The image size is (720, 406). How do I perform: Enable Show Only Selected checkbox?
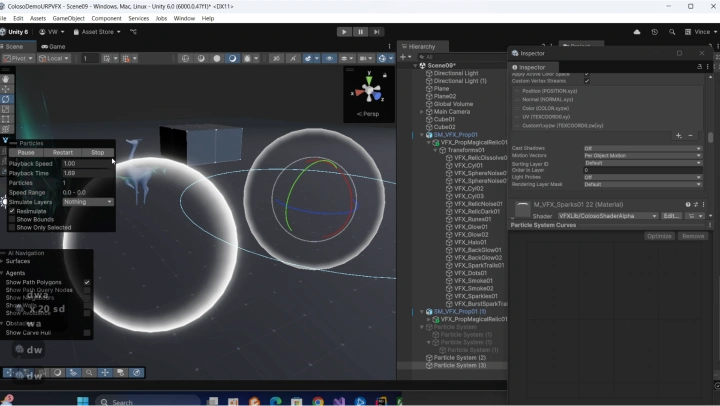coord(12,227)
